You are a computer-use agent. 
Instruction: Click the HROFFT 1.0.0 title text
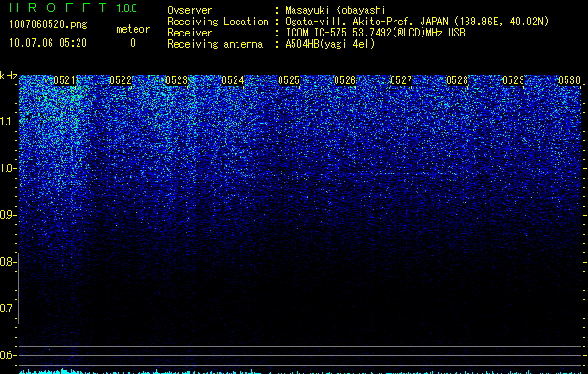(73, 7)
